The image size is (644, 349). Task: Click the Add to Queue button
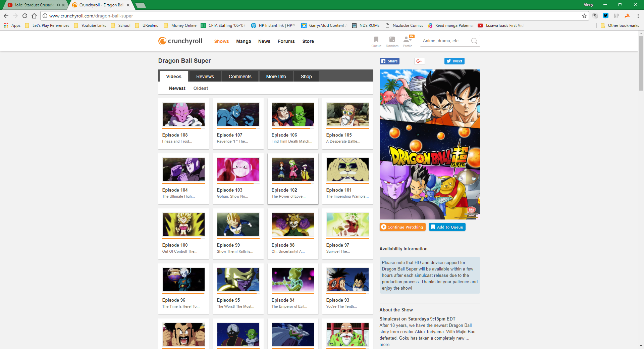tap(447, 227)
